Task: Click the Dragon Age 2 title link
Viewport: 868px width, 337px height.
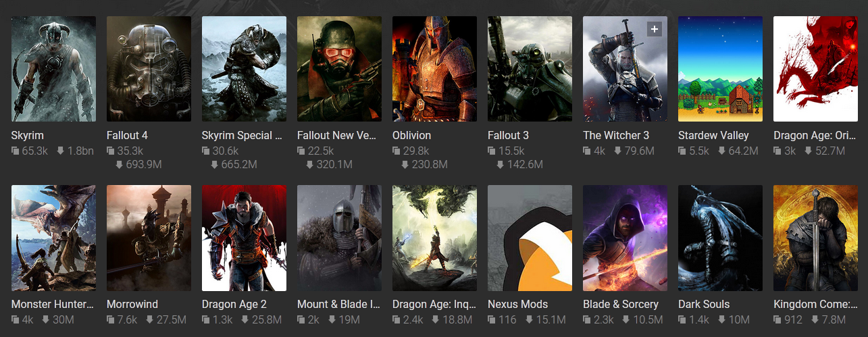Action: (234, 305)
